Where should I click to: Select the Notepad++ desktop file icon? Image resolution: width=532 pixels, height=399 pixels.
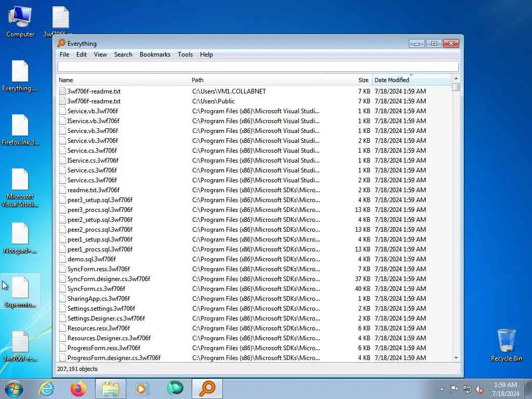[20, 238]
